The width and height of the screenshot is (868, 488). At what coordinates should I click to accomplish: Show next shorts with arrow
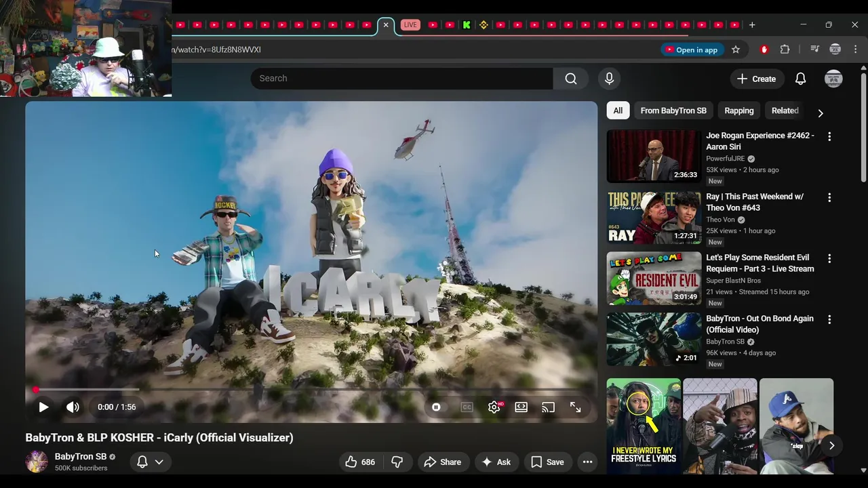pos(831,445)
